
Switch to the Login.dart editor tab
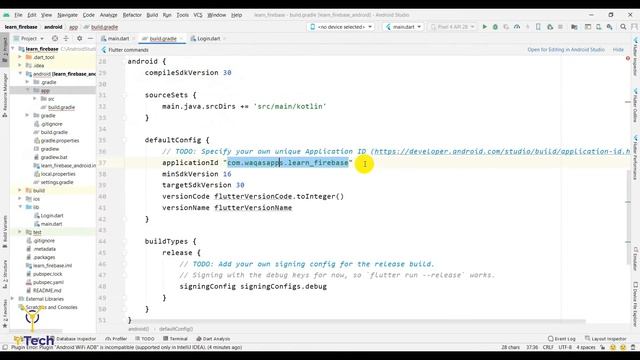coord(208,39)
